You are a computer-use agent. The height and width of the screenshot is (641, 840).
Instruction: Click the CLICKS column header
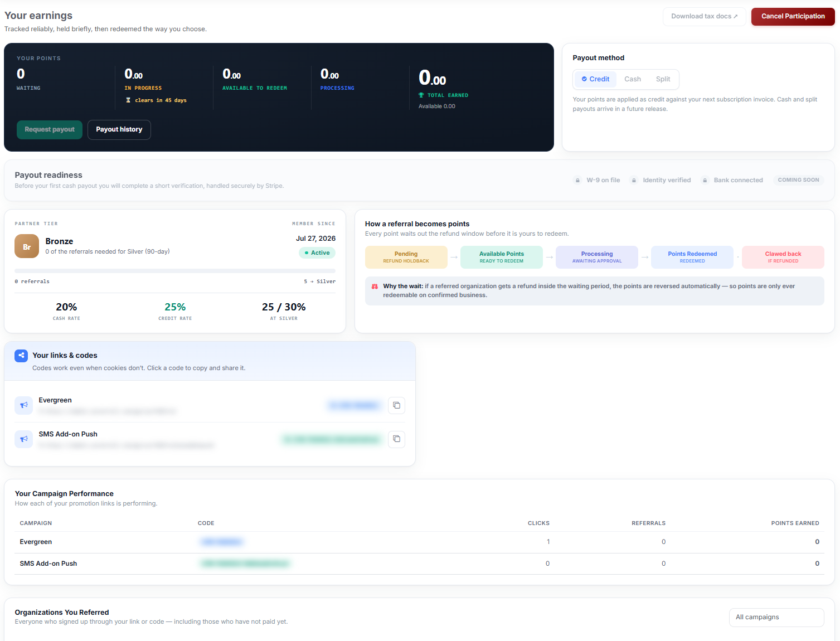click(x=538, y=523)
